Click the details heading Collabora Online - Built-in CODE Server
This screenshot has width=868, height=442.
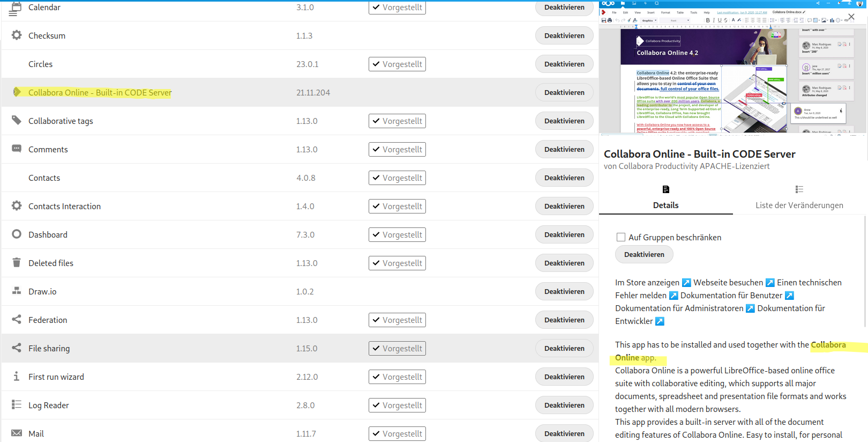click(699, 154)
